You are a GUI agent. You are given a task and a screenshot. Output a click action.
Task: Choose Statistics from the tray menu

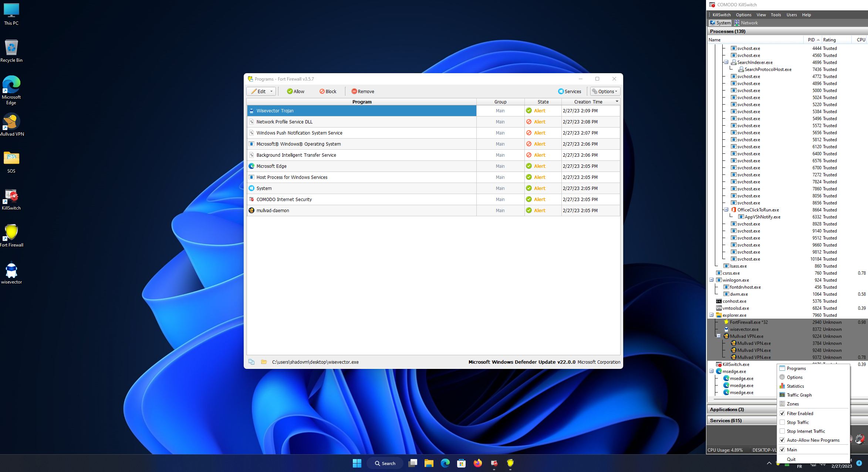coord(813,386)
